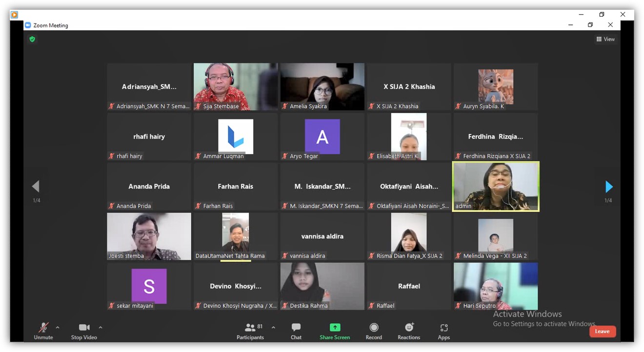Open the Apps panel
Screen dimensions: 644x352
click(x=444, y=331)
